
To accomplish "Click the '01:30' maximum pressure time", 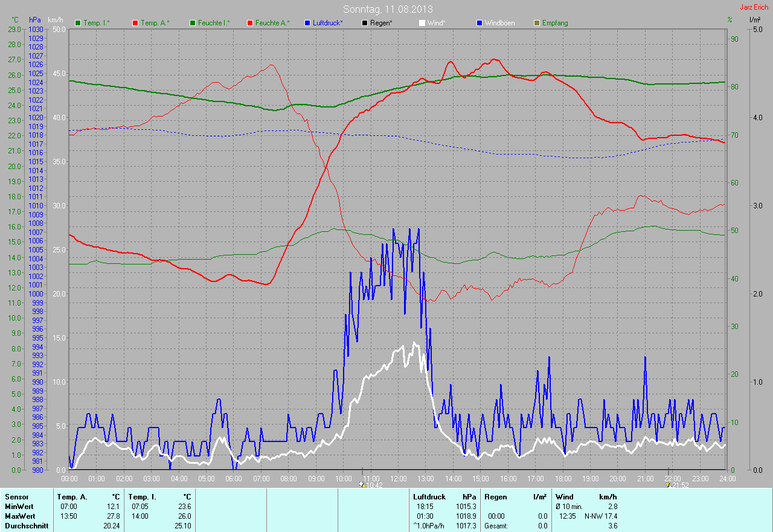I will [x=425, y=516].
